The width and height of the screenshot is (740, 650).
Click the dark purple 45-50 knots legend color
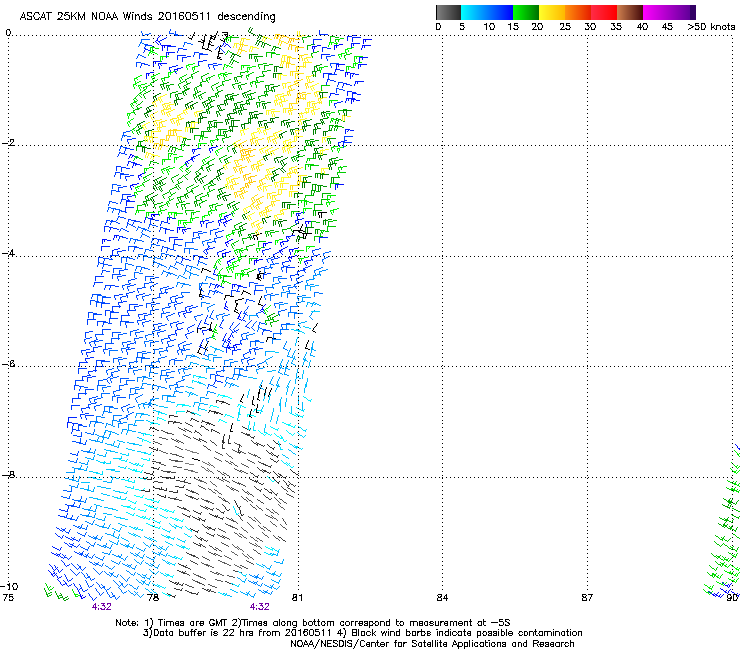[682, 12]
